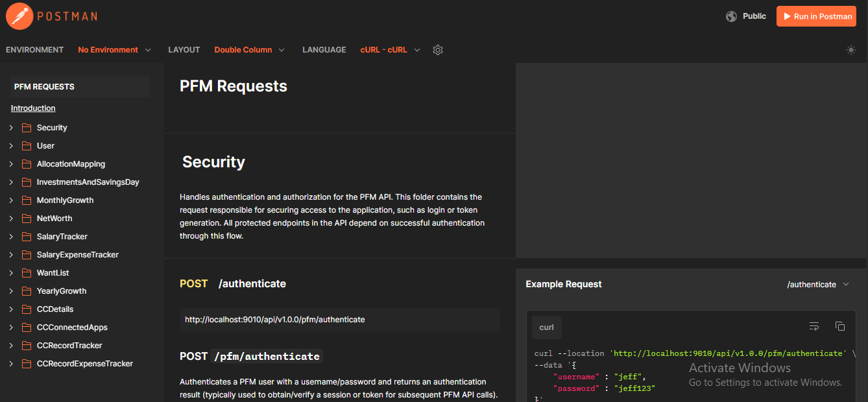Screen dimensions: 868x402
Task: Click the CCDetails folder icon
Action: coord(27,309)
